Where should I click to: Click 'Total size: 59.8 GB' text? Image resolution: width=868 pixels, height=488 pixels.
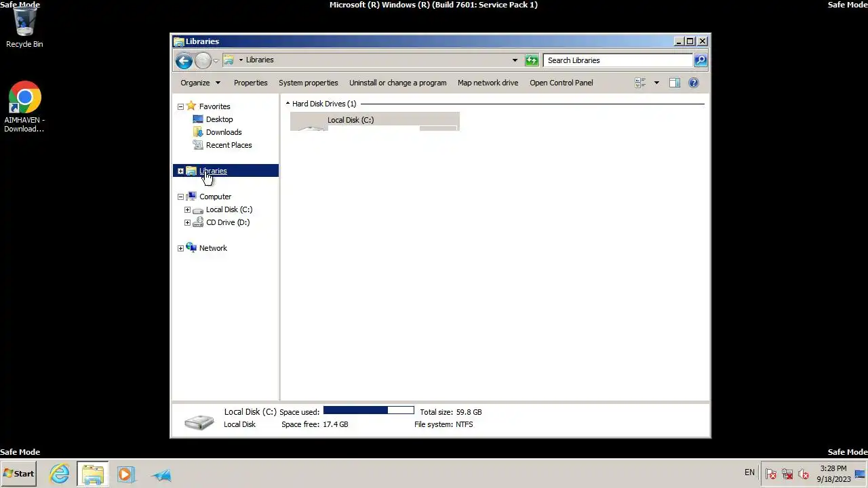click(x=451, y=412)
